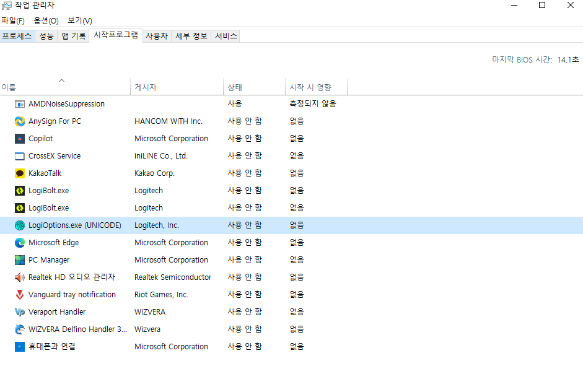Click the PC Manager icon

click(20, 260)
